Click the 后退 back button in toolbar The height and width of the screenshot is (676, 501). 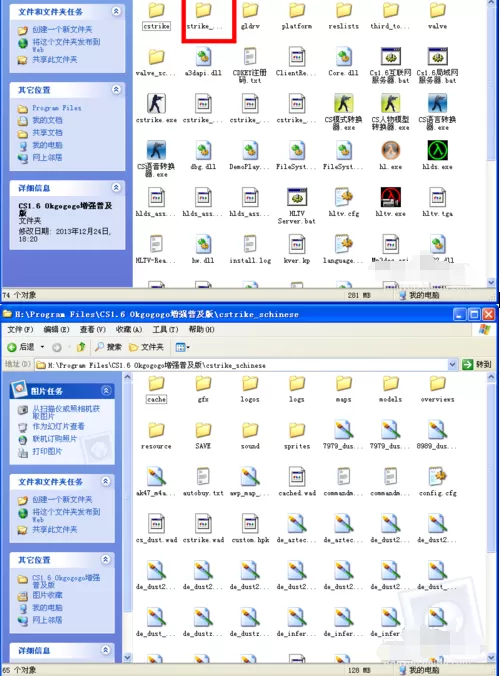[21, 347]
